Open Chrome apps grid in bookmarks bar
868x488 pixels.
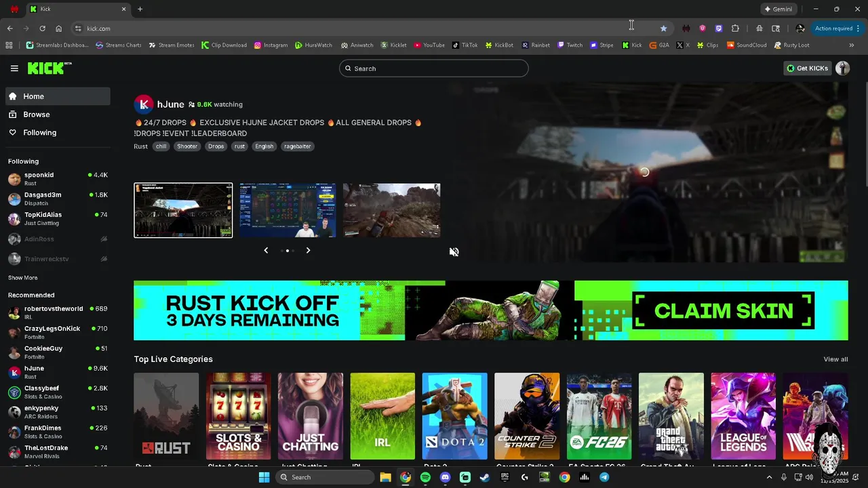pos(9,45)
